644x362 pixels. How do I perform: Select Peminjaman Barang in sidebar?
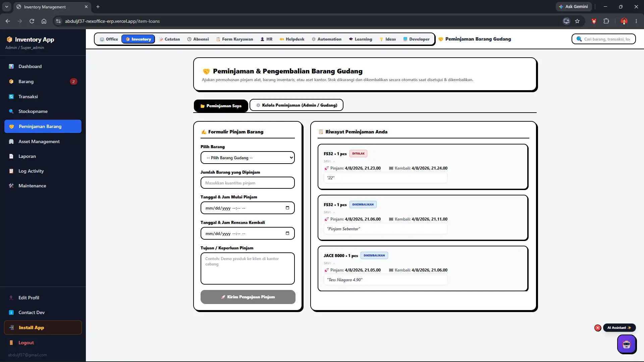43,126
